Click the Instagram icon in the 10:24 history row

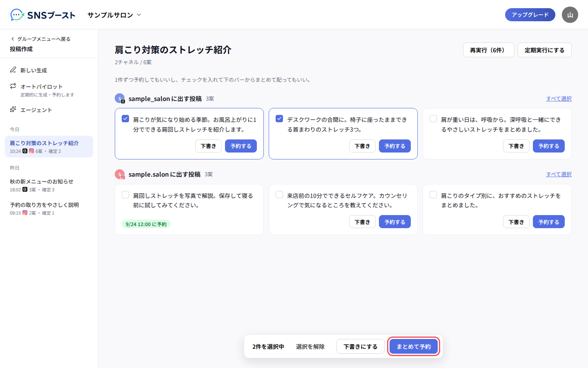point(31,151)
